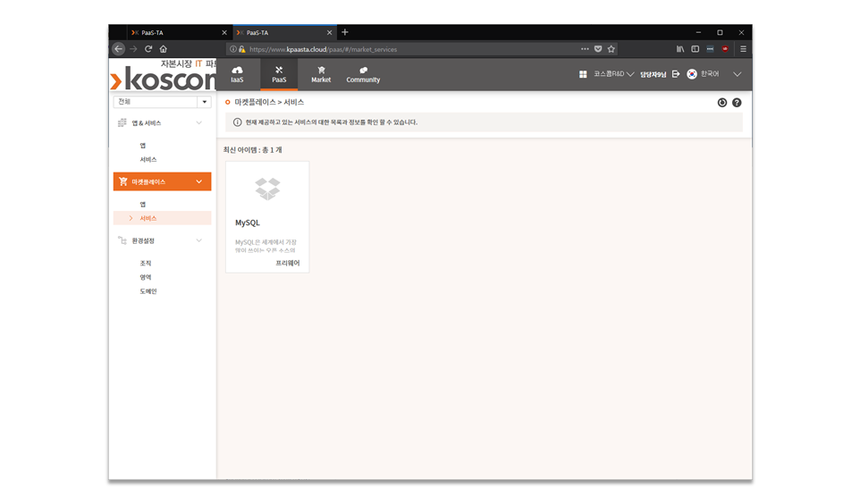
Task: Open the 도메인 sidebar link
Action: 148,291
